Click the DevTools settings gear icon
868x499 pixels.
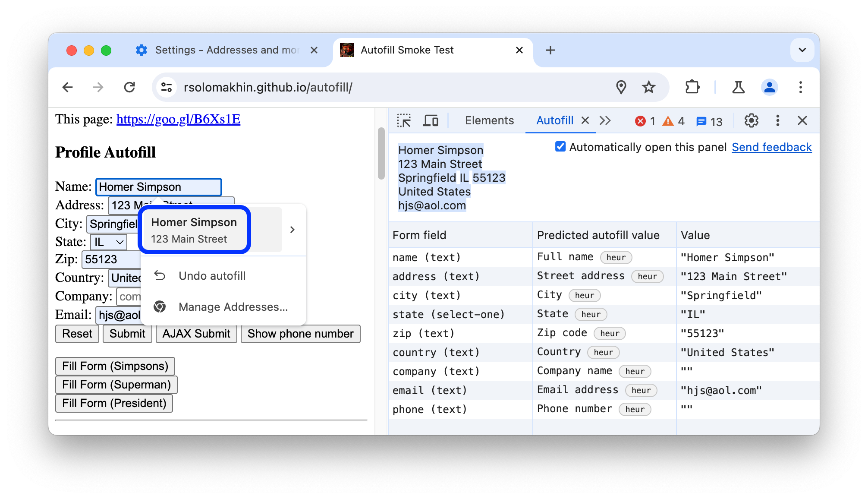pyautogui.click(x=752, y=120)
